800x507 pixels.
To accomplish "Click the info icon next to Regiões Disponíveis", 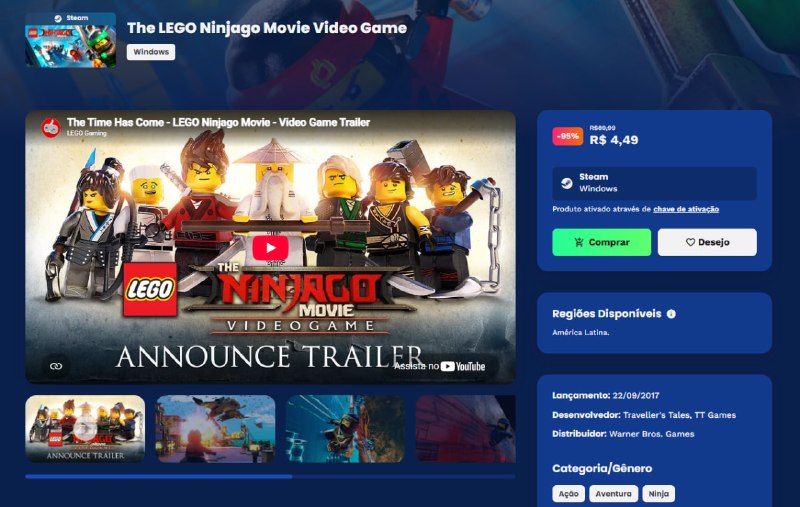I will pos(671,314).
